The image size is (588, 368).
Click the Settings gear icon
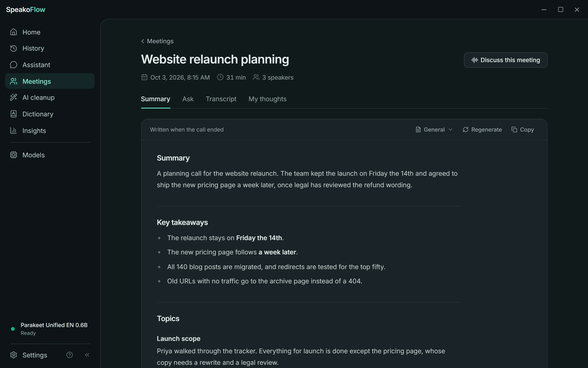tap(14, 355)
